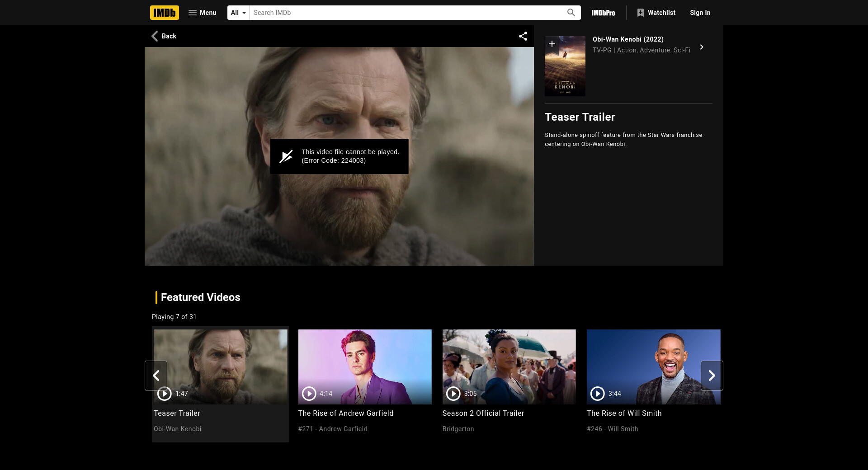
Task: Open the Watchlist
Action: tap(656, 13)
